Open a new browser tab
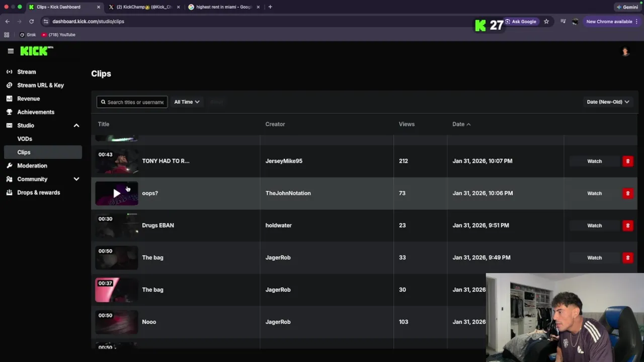The height and width of the screenshot is (362, 644). [270, 7]
